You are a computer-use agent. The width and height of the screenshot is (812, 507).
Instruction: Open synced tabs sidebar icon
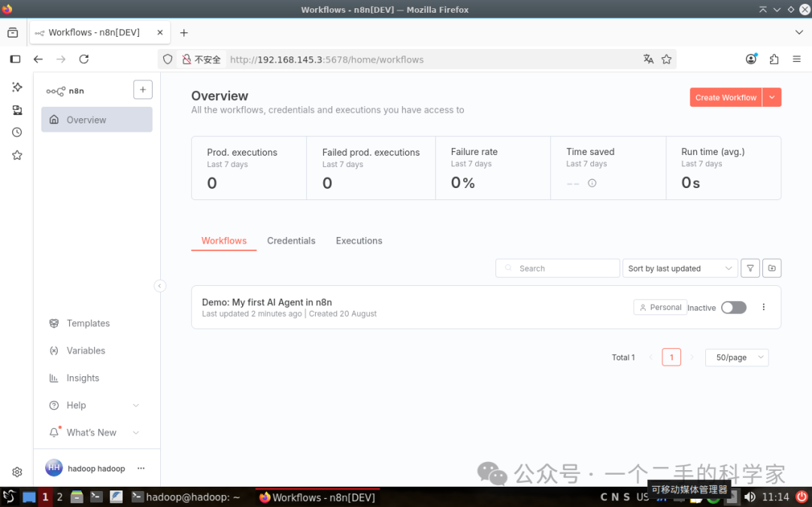tap(17, 110)
